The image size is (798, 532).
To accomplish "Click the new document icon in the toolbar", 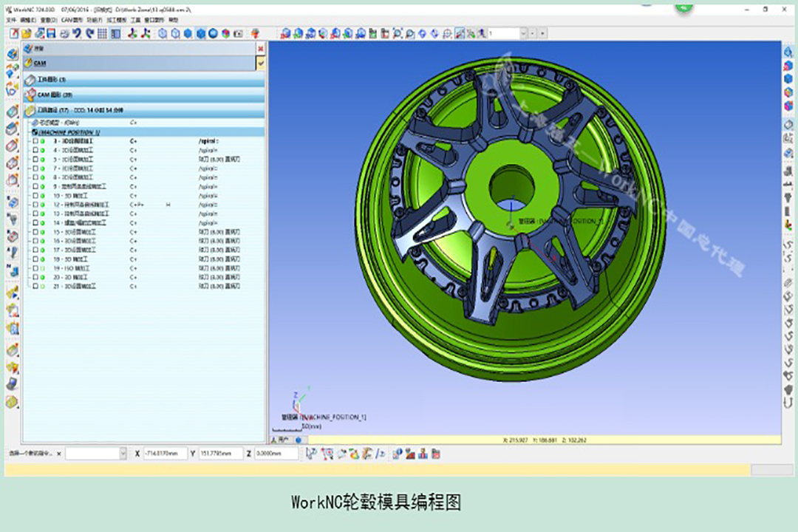I will pyautogui.click(x=14, y=33).
